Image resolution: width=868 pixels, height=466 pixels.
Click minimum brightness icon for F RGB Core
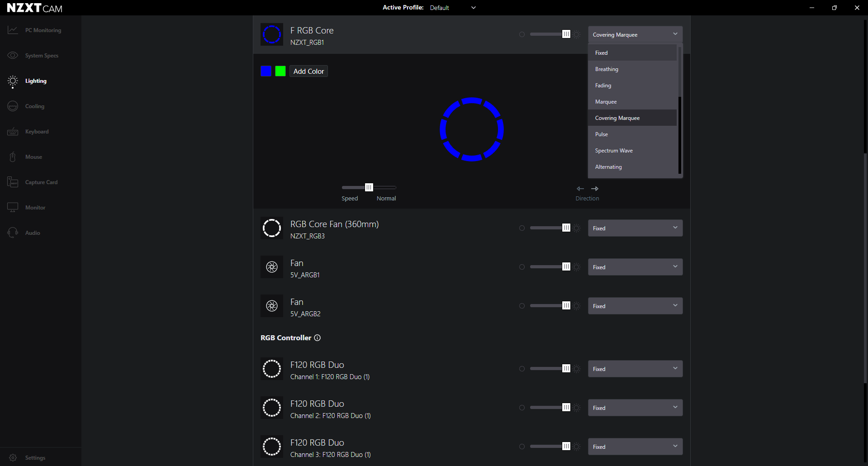pyautogui.click(x=522, y=34)
